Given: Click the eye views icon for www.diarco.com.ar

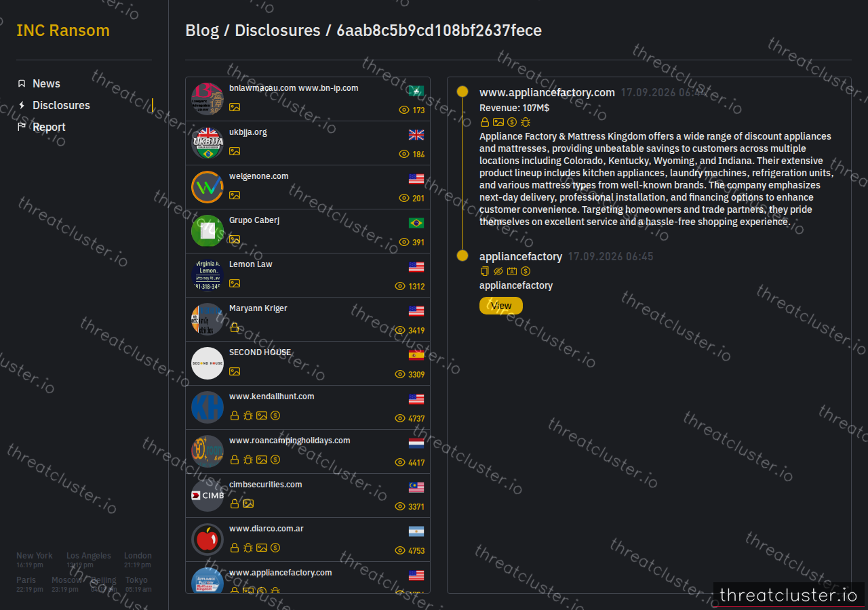Looking at the screenshot, I should point(400,550).
